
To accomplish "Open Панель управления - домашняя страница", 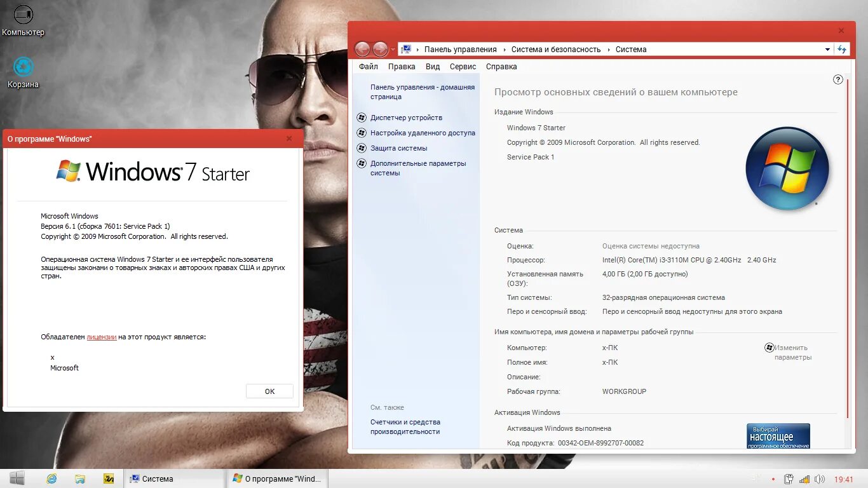I will (423, 92).
